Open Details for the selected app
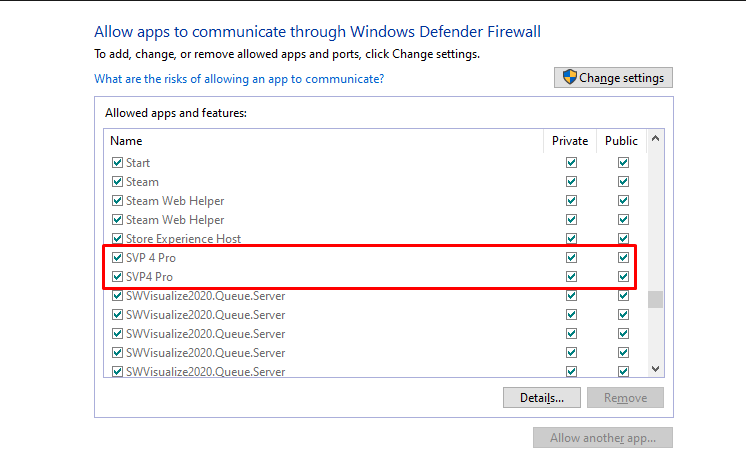 (542, 398)
